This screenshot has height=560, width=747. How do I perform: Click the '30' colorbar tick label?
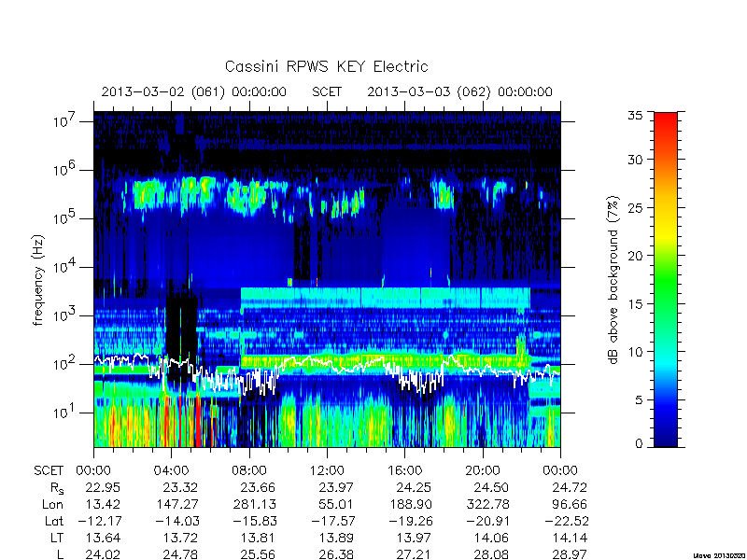click(x=635, y=160)
